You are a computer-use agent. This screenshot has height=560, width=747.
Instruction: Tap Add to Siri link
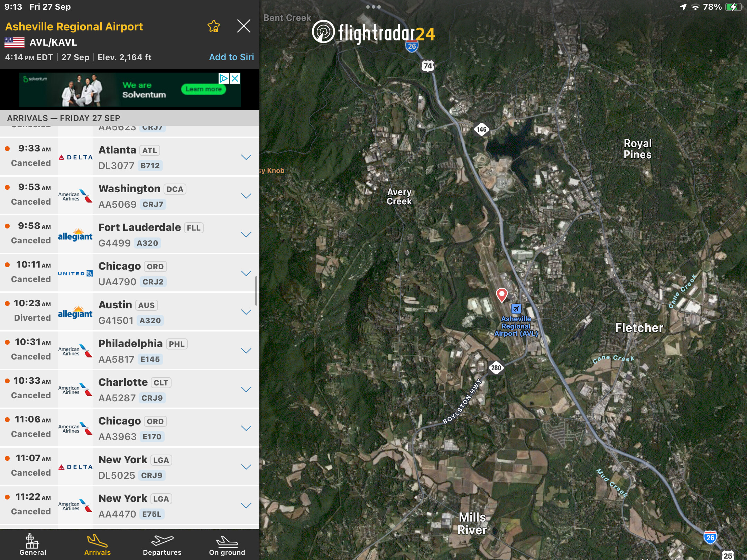pyautogui.click(x=231, y=57)
